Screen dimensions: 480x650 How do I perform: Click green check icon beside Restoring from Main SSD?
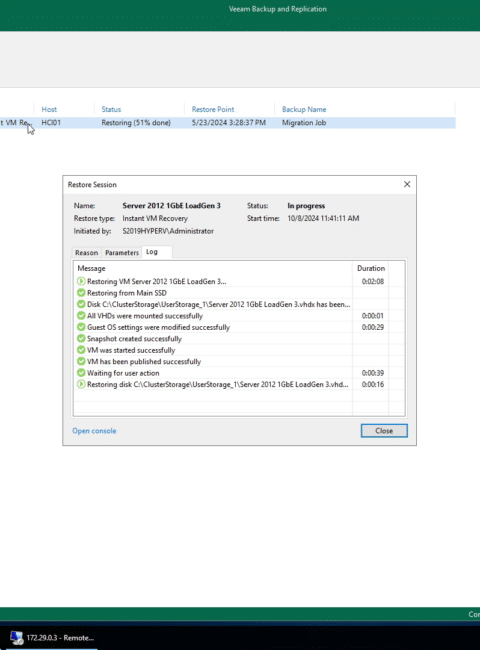coord(81,293)
